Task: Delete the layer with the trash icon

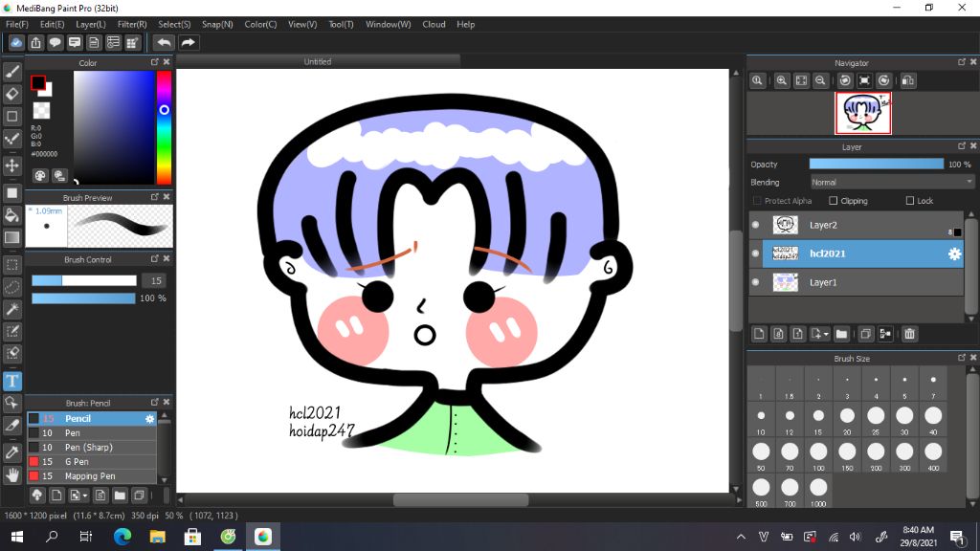Action: point(909,334)
